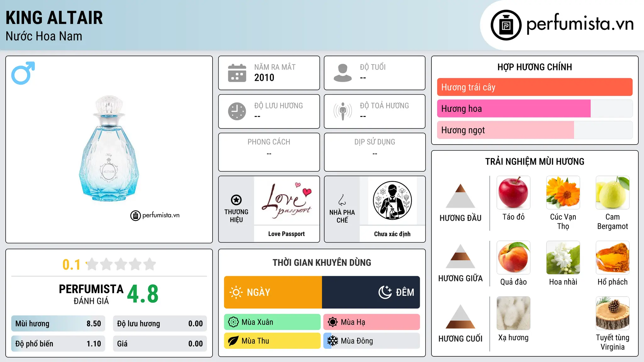Image resolution: width=644 pixels, height=362 pixels.
Task: Click the base notes pyramid icon
Action: click(460, 316)
